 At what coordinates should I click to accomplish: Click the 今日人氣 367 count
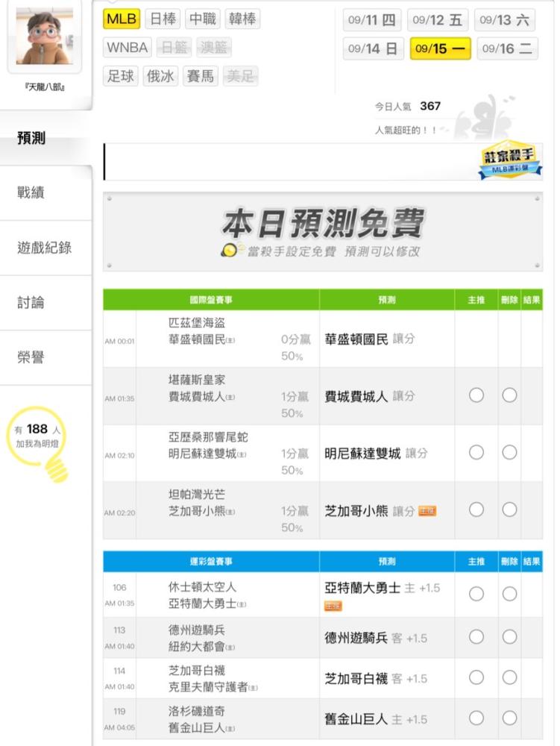click(x=408, y=106)
